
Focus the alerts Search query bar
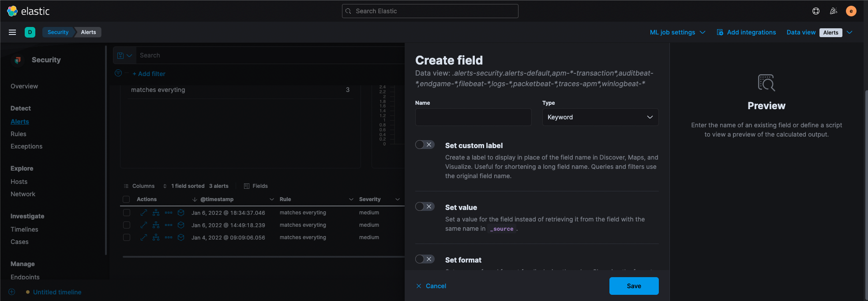270,55
